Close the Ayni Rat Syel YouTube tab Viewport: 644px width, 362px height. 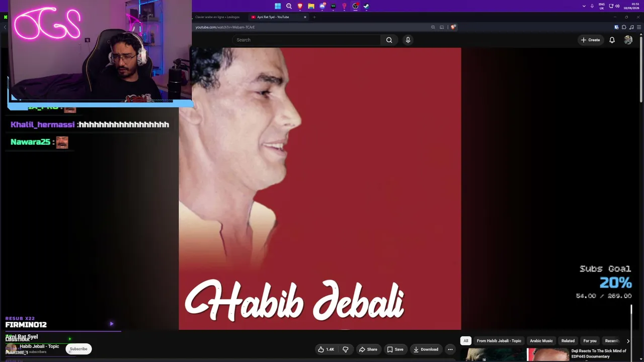pos(305,17)
